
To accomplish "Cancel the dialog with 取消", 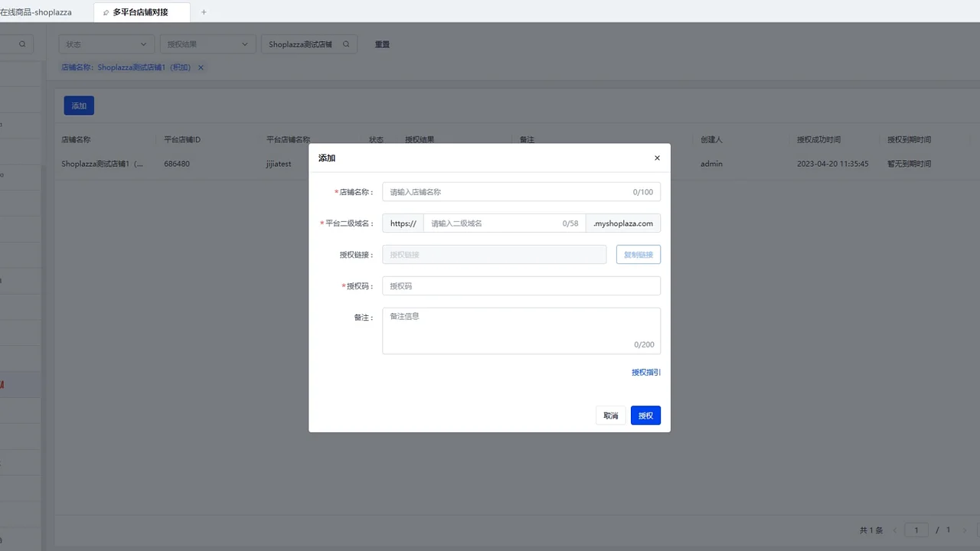I will click(x=610, y=416).
